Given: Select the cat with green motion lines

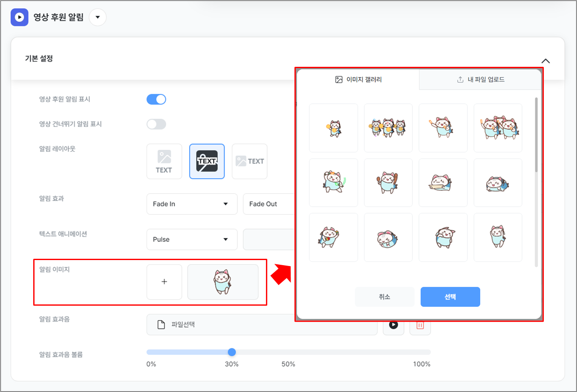Looking at the screenshot, I should click(x=334, y=183).
